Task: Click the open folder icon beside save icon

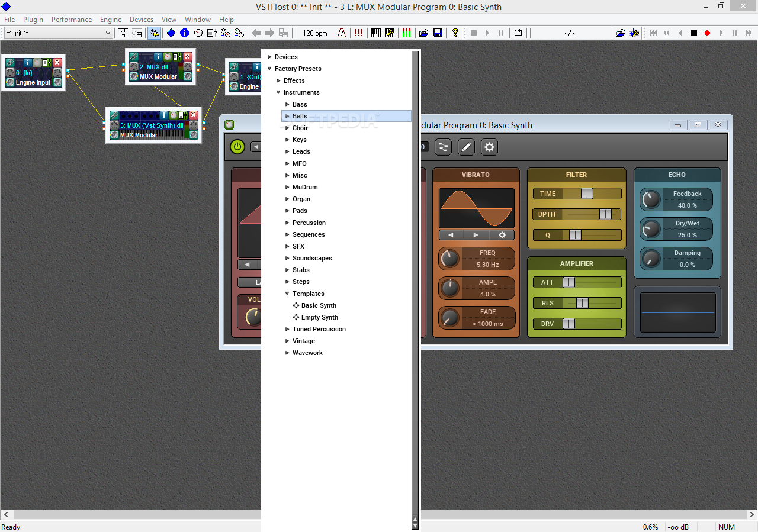Action: pyautogui.click(x=423, y=33)
